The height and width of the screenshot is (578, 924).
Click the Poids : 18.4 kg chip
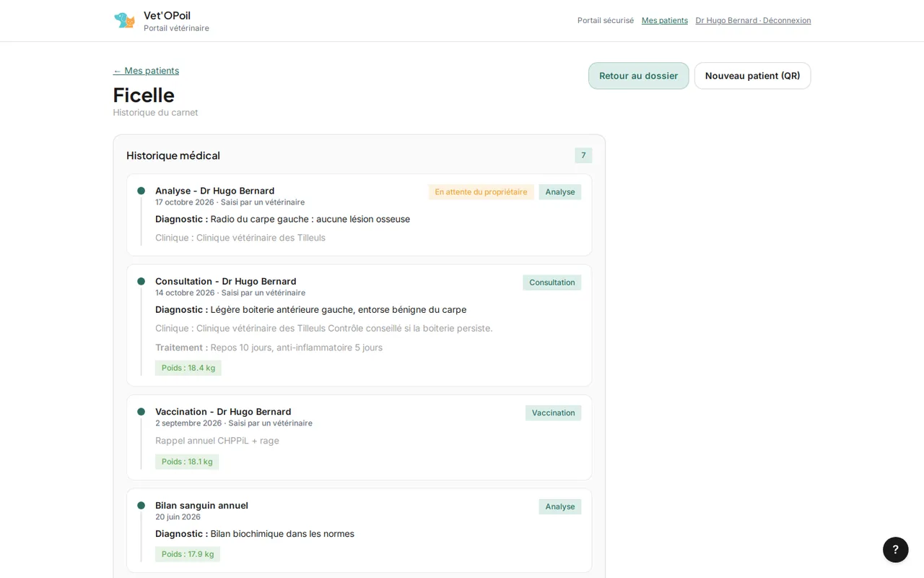point(188,368)
